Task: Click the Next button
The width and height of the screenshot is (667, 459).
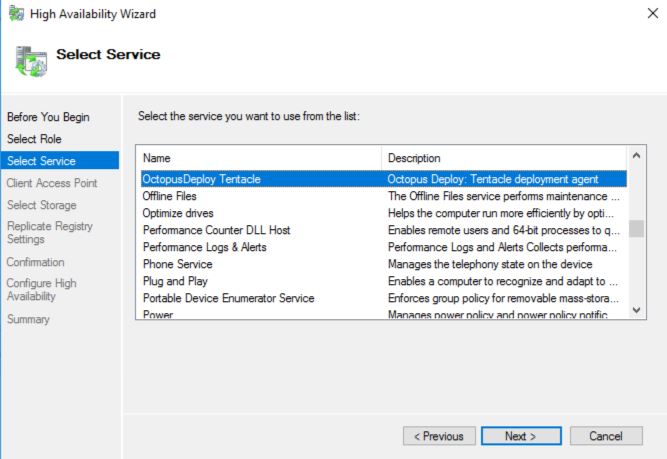Action: (x=520, y=436)
